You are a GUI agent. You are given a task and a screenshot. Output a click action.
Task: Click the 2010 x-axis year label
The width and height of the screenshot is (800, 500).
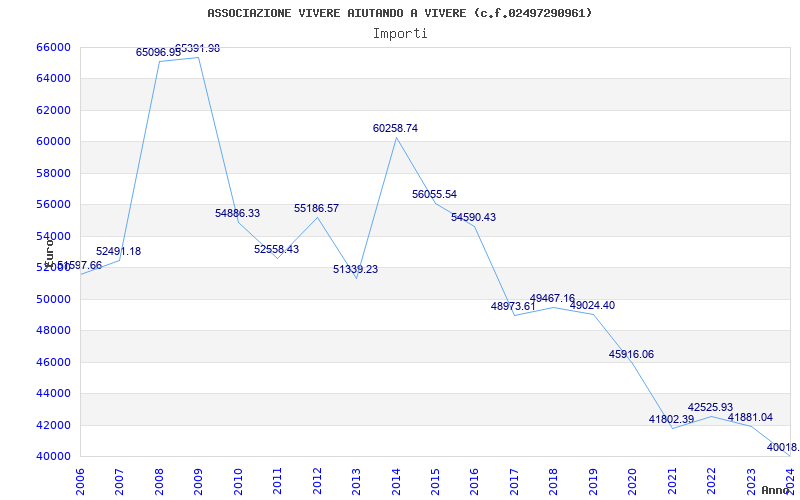(238, 480)
